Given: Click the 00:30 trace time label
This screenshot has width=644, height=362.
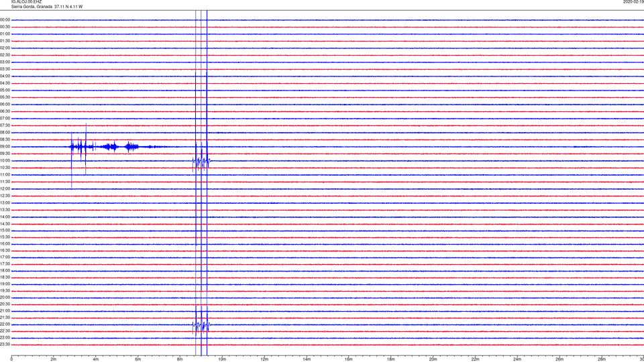Looking at the screenshot, I should [x=5, y=27].
